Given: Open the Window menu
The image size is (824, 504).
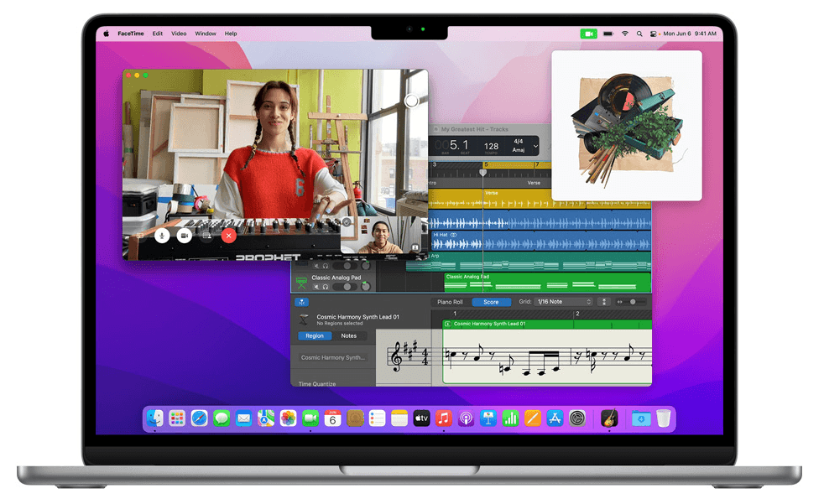Looking at the screenshot, I should pyautogui.click(x=206, y=34).
